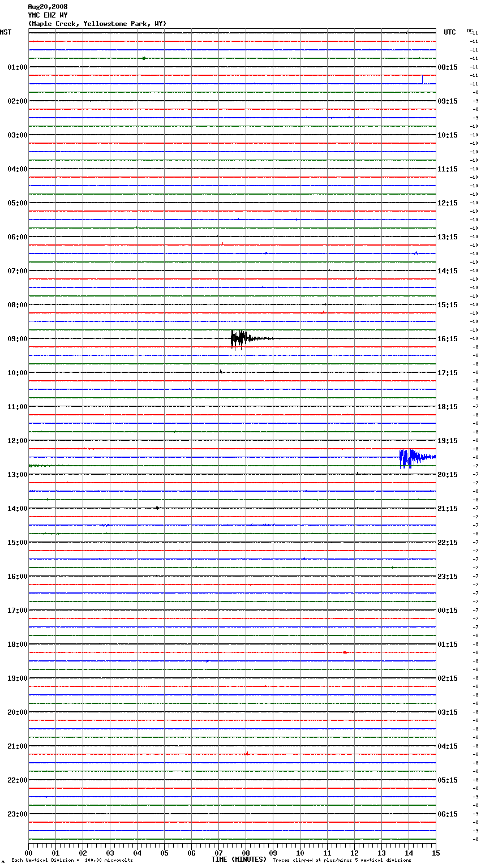Click the 10:15 UTC time label

[x=448, y=135]
